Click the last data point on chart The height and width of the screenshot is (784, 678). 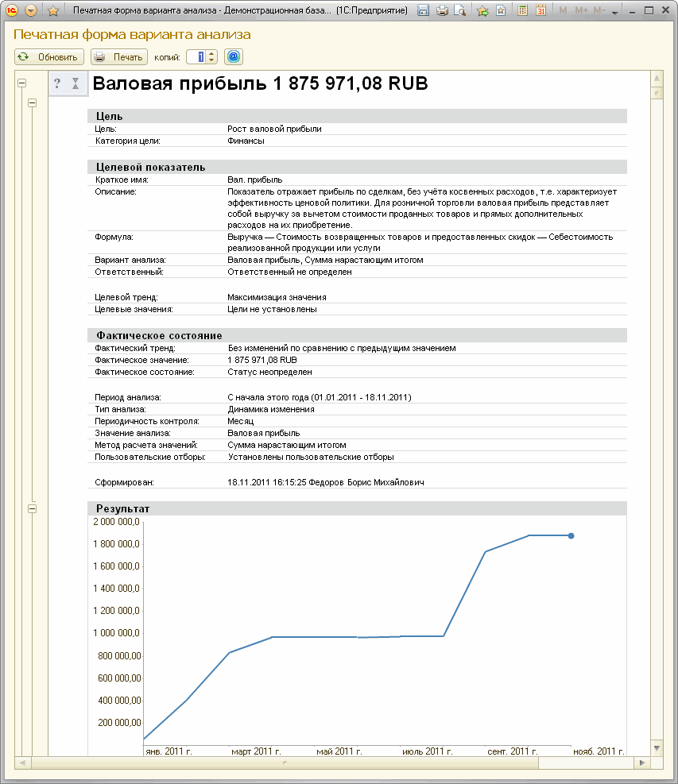pyautogui.click(x=571, y=536)
